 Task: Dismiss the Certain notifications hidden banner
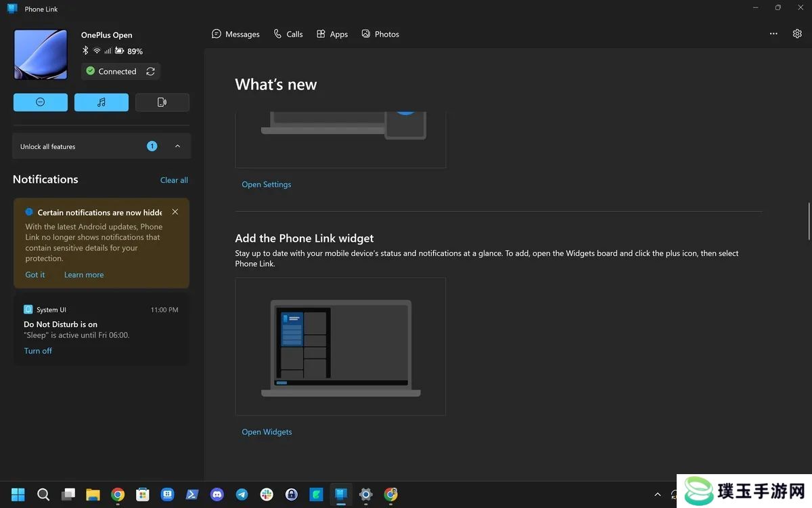coord(175,212)
